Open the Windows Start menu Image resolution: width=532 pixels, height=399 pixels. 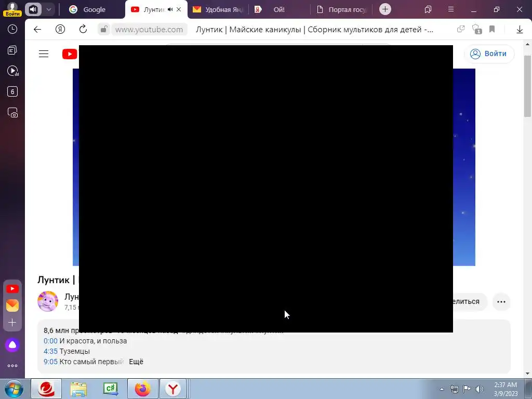[x=14, y=389]
